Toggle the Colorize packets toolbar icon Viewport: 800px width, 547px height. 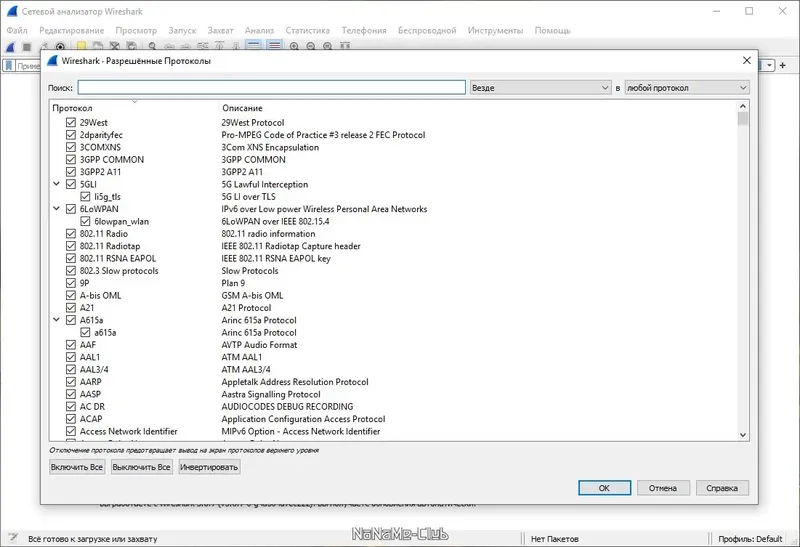tap(274, 46)
